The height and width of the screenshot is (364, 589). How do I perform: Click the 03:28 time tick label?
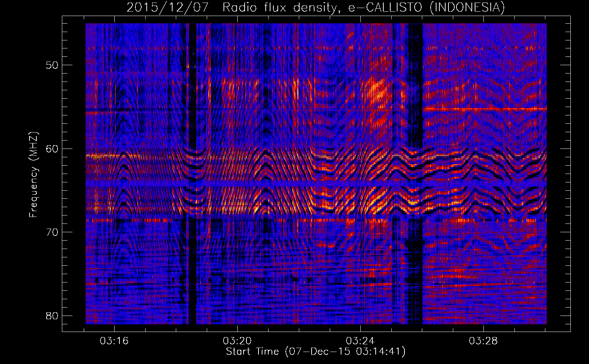tap(483, 341)
